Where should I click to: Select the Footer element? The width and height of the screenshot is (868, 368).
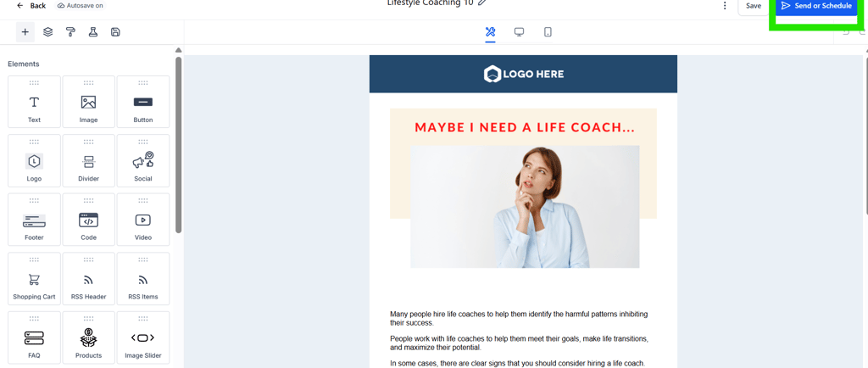coord(34,219)
